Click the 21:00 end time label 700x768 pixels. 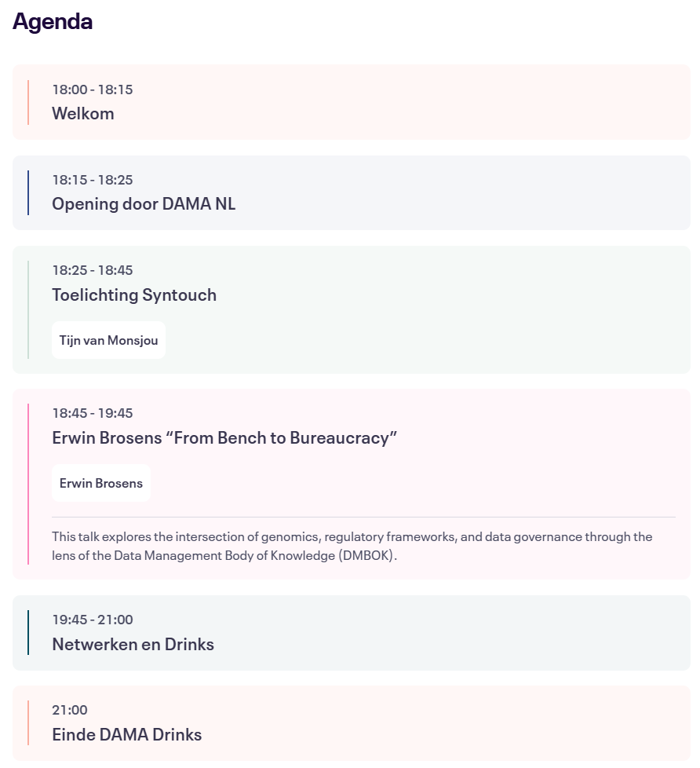(x=70, y=710)
